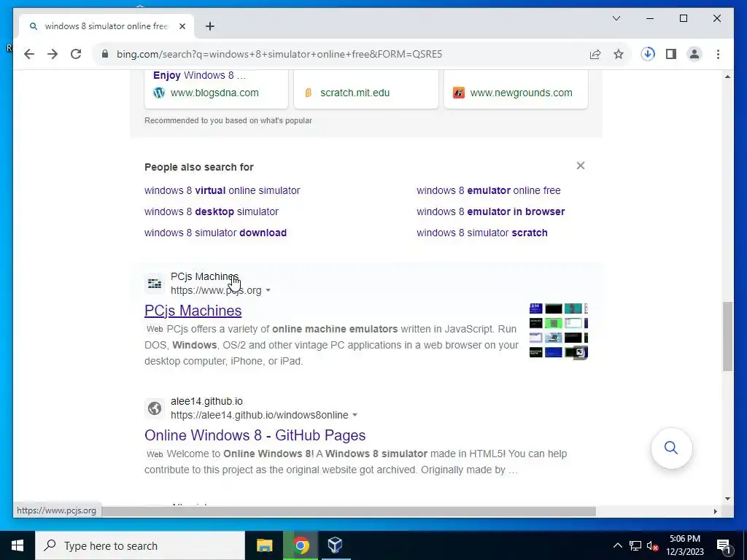This screenshot has height=560, width=747.
Task: Click horizontal scrollbar right arrow
Action: click(x=715, y=511)
